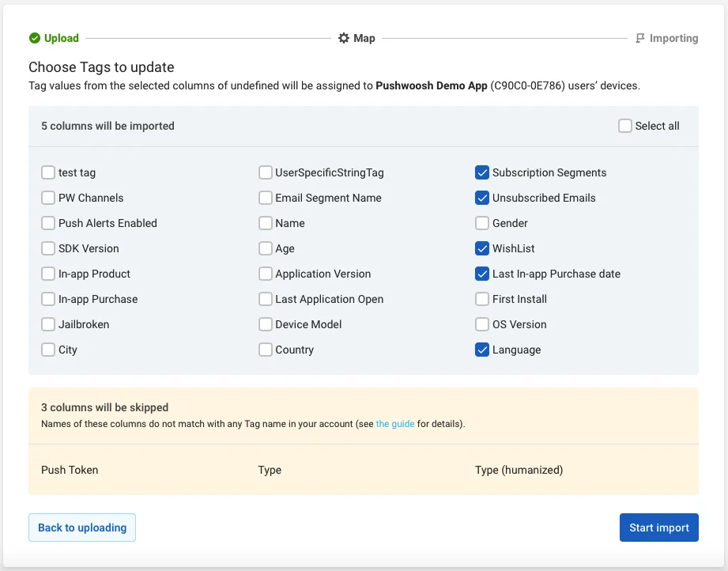Uncheck the Language column
Screen dimensions: 728x571
482,350
